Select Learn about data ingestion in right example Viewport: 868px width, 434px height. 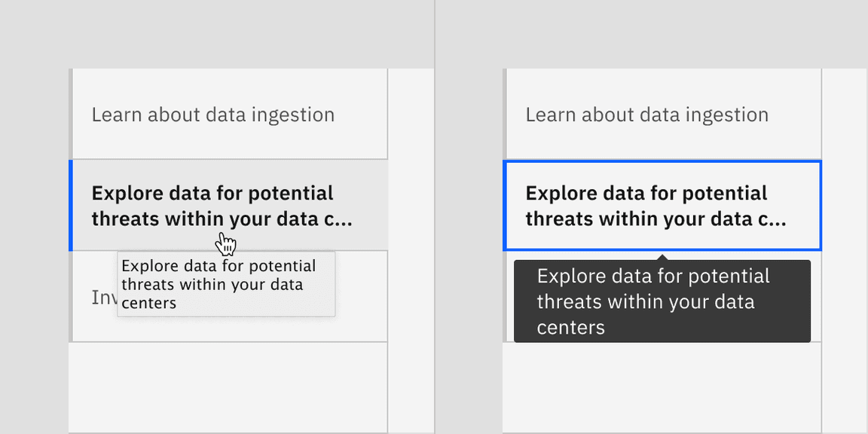[x=646, y=115]
